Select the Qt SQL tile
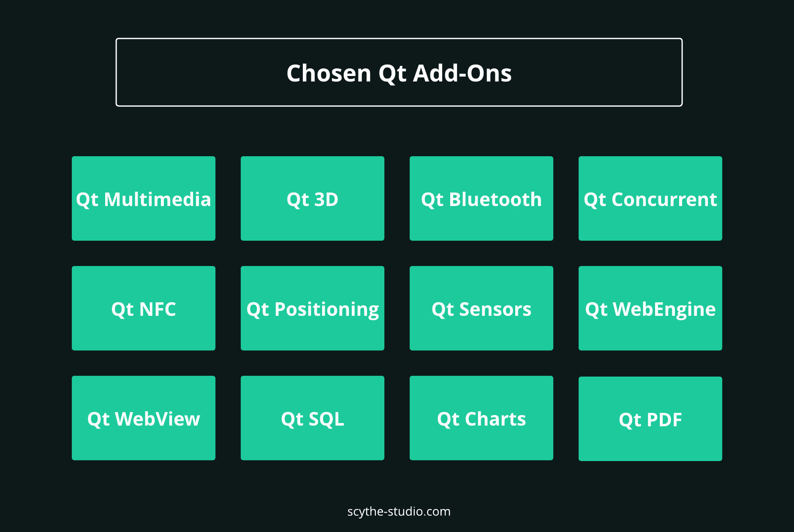Screen dimensions: 794x532 pos(313,418)
